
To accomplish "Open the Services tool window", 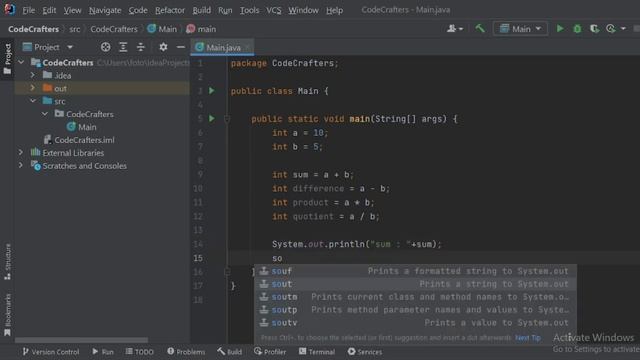I will point(365,351).
